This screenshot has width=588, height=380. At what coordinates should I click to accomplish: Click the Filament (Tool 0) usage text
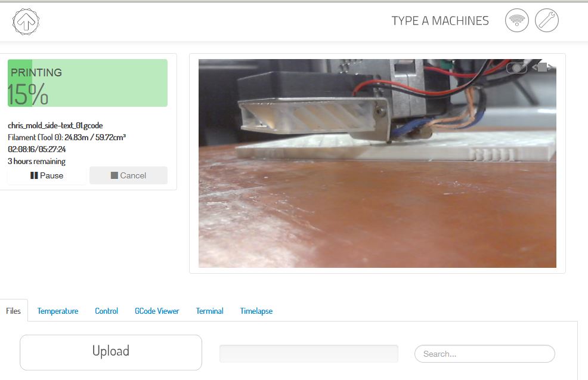[67, 137]
